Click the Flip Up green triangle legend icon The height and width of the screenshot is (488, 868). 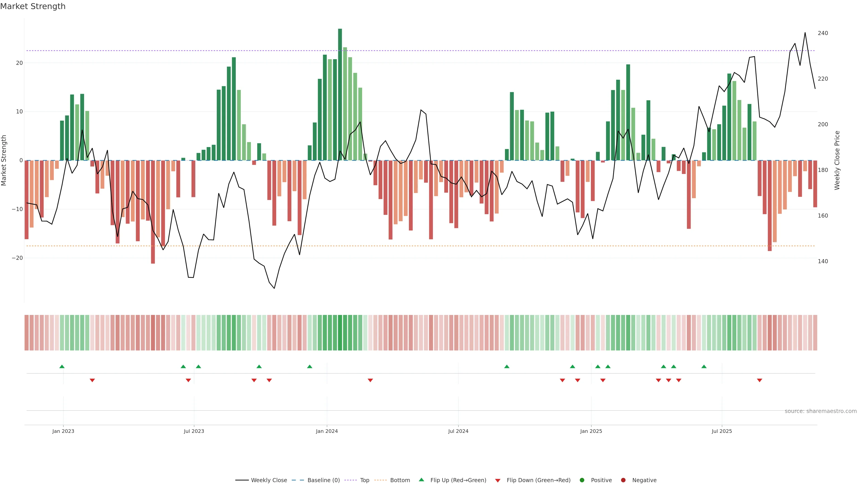(x=421, y=480)
